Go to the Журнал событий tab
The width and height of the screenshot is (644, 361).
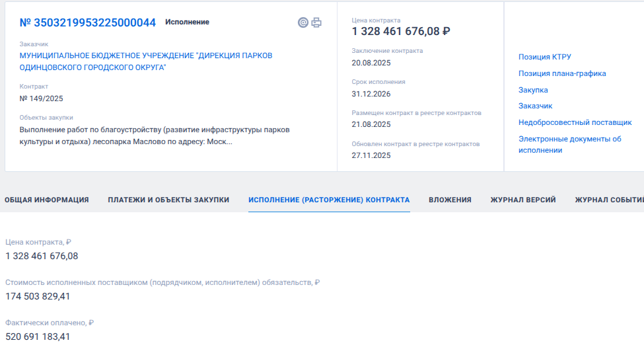click(608, 200)
